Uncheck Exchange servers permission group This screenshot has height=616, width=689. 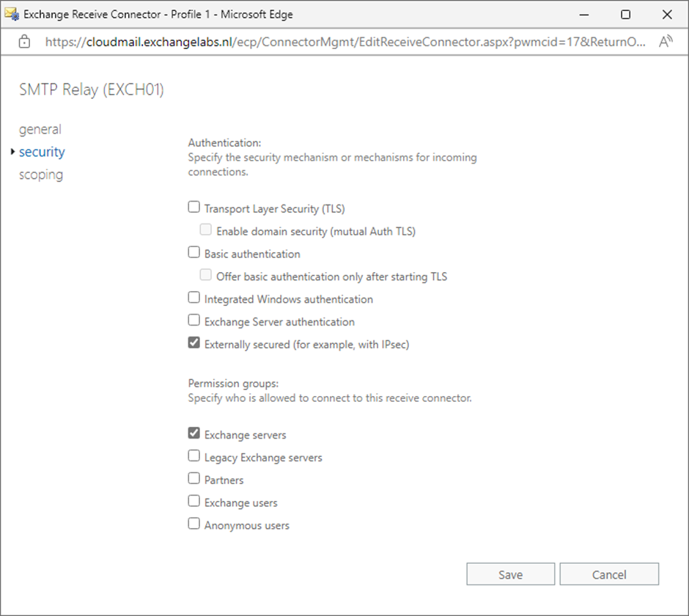pos(194,433)
